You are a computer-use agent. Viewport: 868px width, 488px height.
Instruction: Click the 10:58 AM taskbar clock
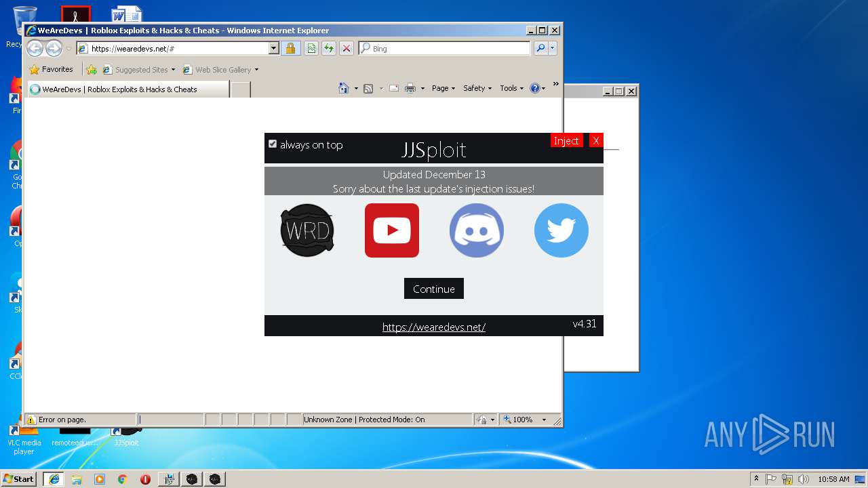pyautogui.click(x=833, y=479)
